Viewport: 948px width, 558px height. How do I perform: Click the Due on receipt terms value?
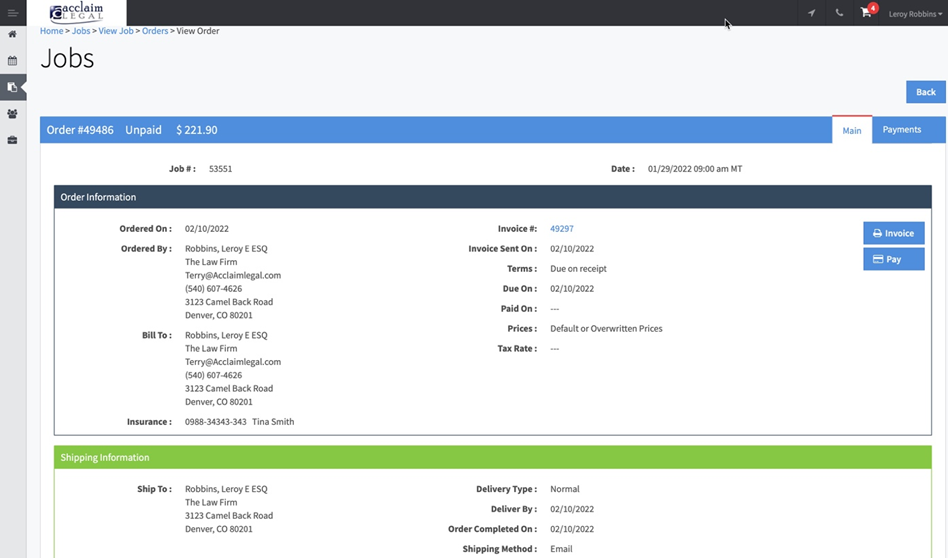point(578,268)
